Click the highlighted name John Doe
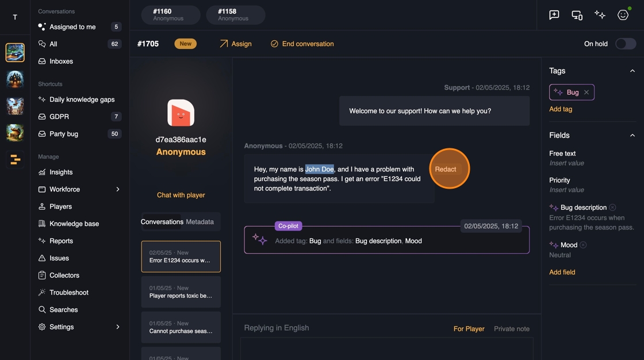Image resolution: width=644 pixels, height=360 pixels. pos(320,169)
